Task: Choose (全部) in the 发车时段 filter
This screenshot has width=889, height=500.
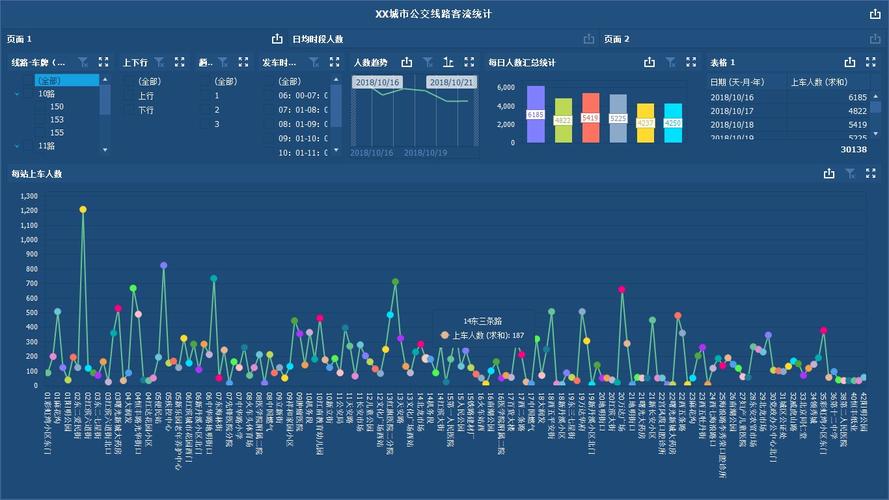Action: coord(289,82)
